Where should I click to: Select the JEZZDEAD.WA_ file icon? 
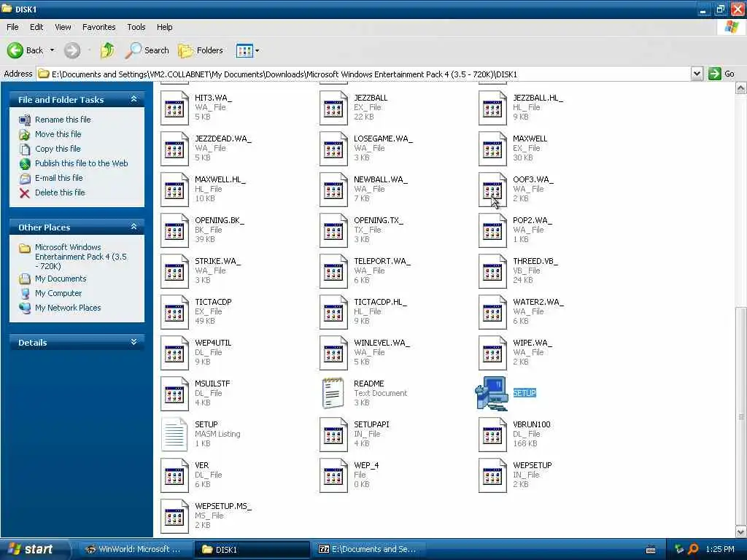coord(174,149)
